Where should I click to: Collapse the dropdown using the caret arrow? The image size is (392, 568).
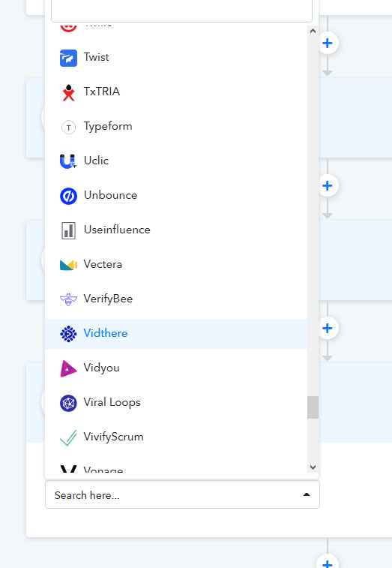point(307,494)
